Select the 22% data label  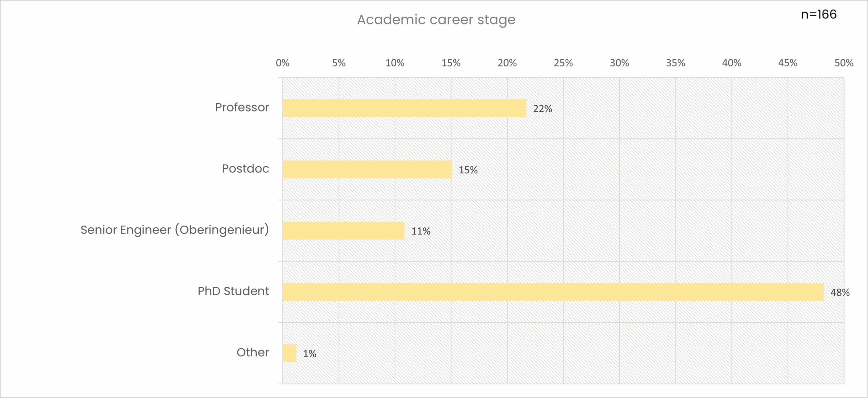pos(542,109)
